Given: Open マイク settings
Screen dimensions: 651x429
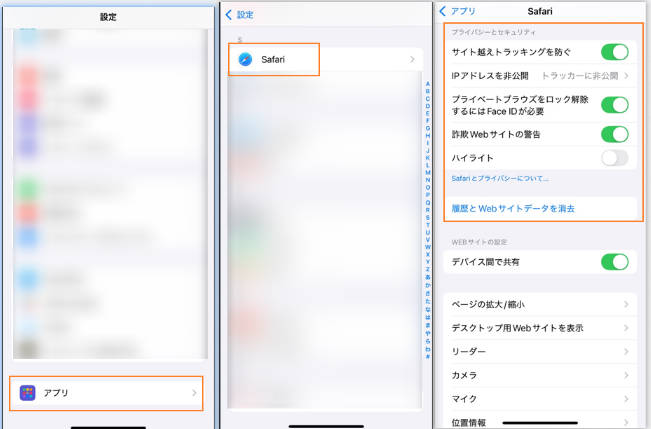Looking at the screenshot, I should tap(540, 399).
